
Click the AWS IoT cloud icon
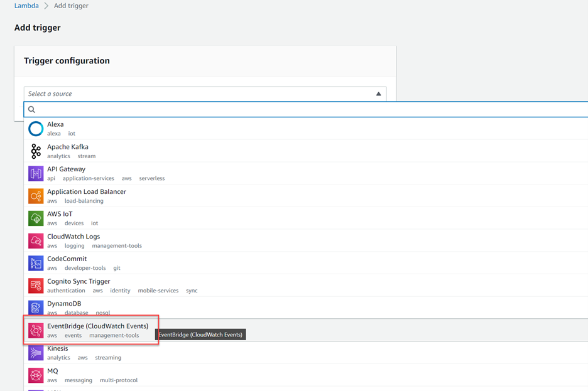(36, 218)
